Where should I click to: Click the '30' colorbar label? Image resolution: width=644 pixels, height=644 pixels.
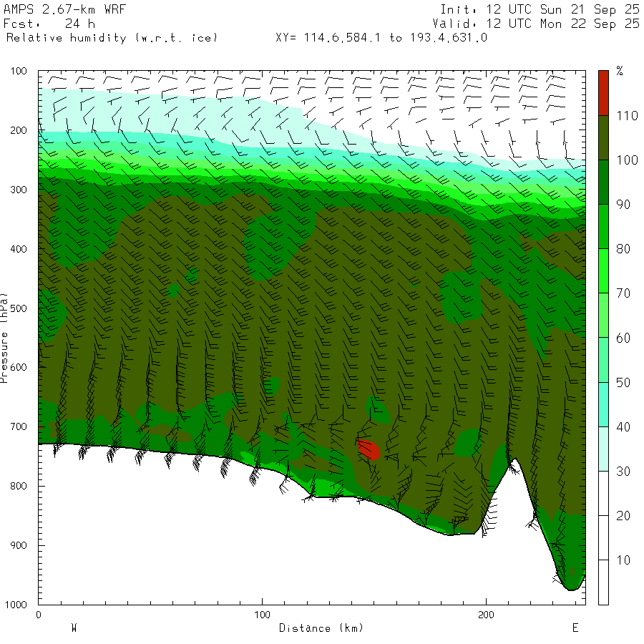pos(623,471)
